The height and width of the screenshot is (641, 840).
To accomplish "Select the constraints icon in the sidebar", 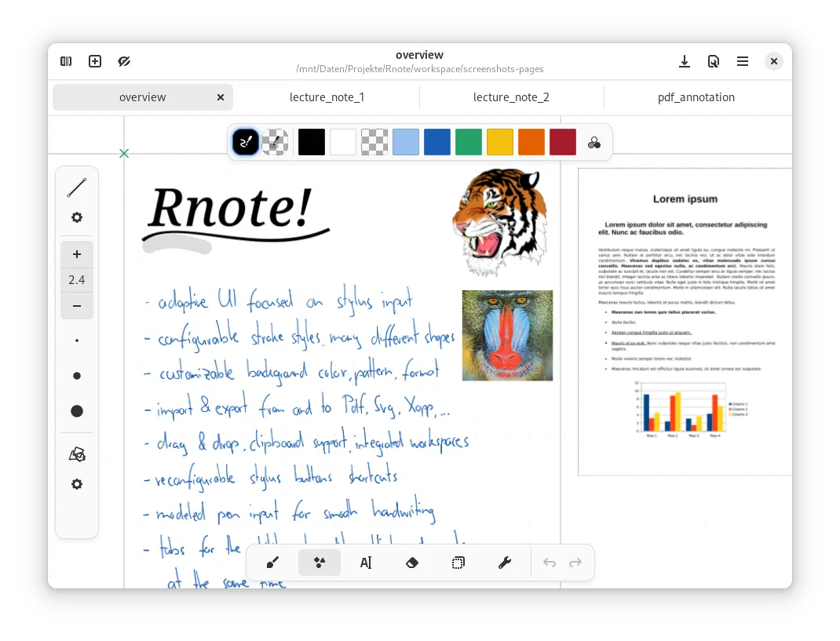I will coord(76,453).
